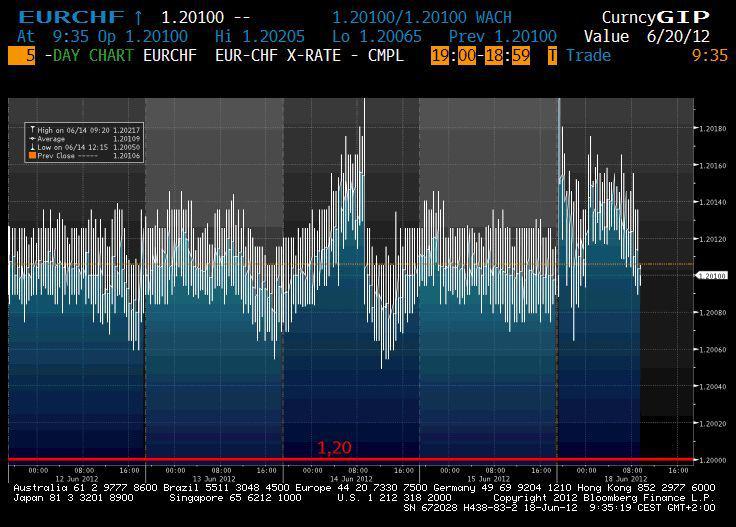Screen dimensions: 736x527
Task: Click the High marker icon in legend
Action: tap(30, 131)
